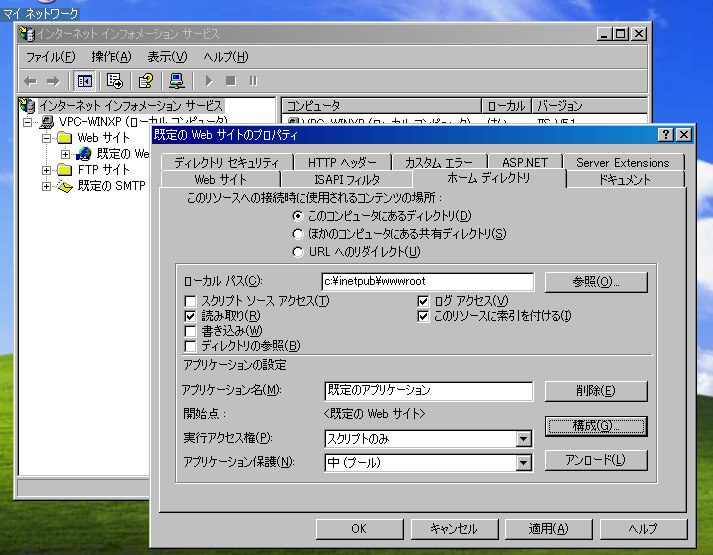Click the Export List toolbar icon
The height and width of the screenshot is (555, 713).
pyautogui.click(x=114, y=81)
